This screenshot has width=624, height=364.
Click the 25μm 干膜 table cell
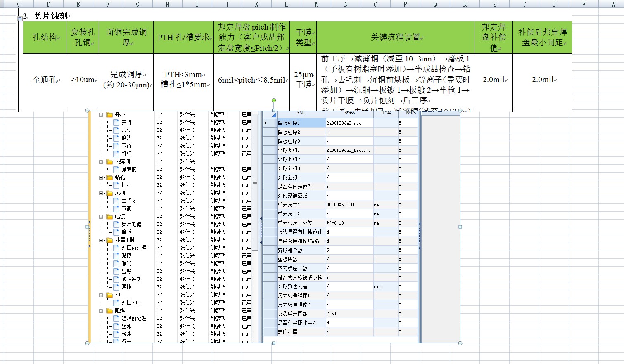coord(304,80)
